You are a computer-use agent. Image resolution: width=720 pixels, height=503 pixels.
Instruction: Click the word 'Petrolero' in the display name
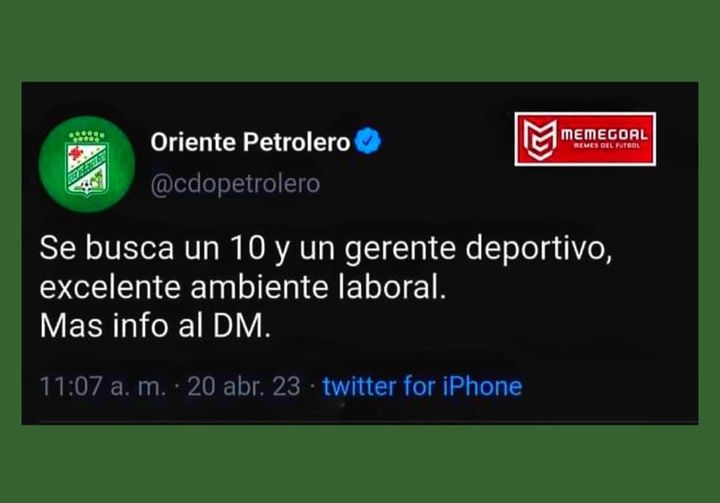[x=296, y=141]
